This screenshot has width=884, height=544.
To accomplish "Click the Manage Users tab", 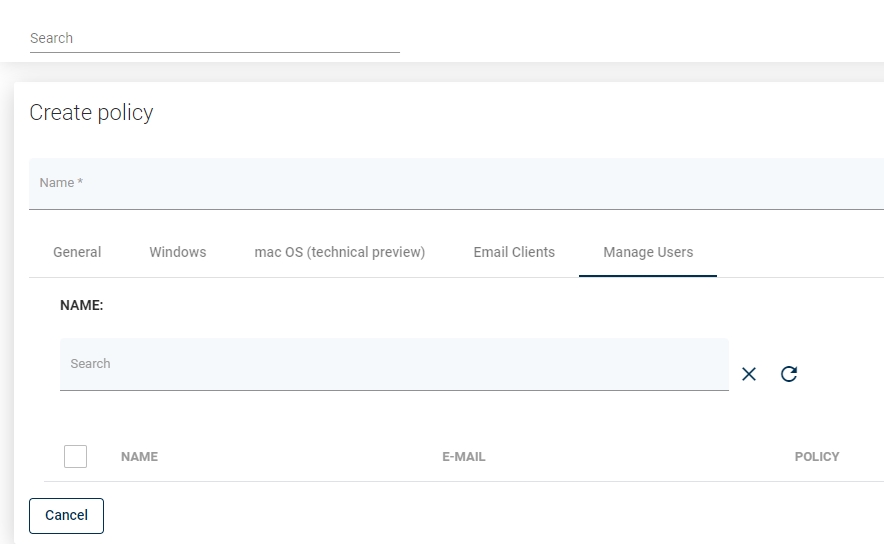I will (648, 252).
